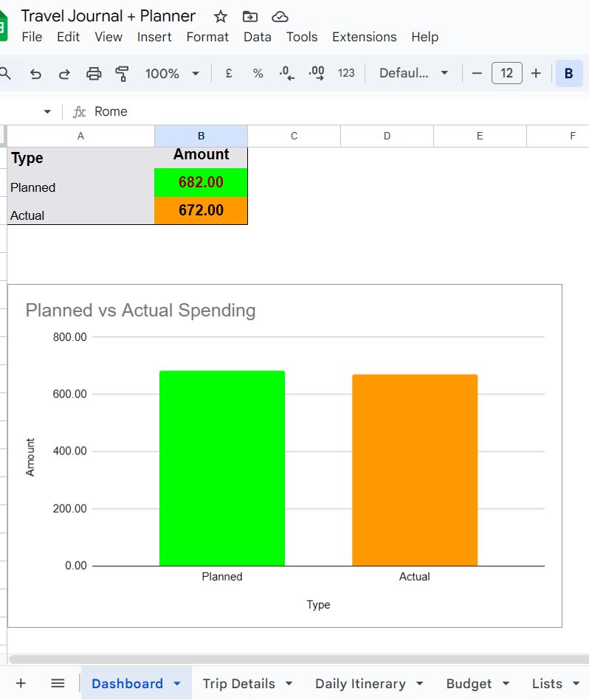Switch to the Trip Details sheet
Image resolution: width=589 pixels, height=700 pixels.
click(x=239, y=684)
